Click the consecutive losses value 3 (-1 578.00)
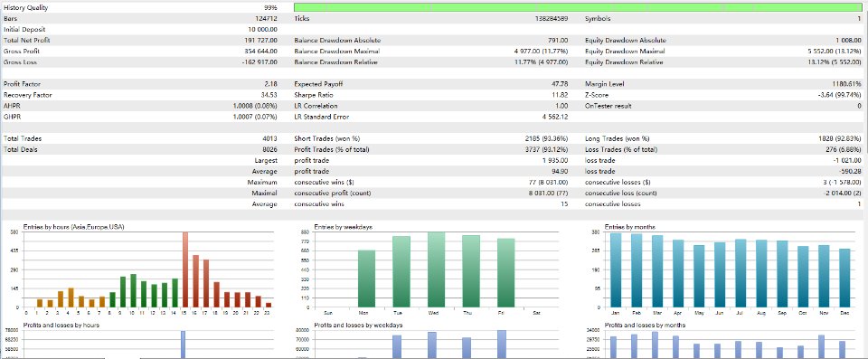This screenshot has height=359, width=868. point(842,183)
